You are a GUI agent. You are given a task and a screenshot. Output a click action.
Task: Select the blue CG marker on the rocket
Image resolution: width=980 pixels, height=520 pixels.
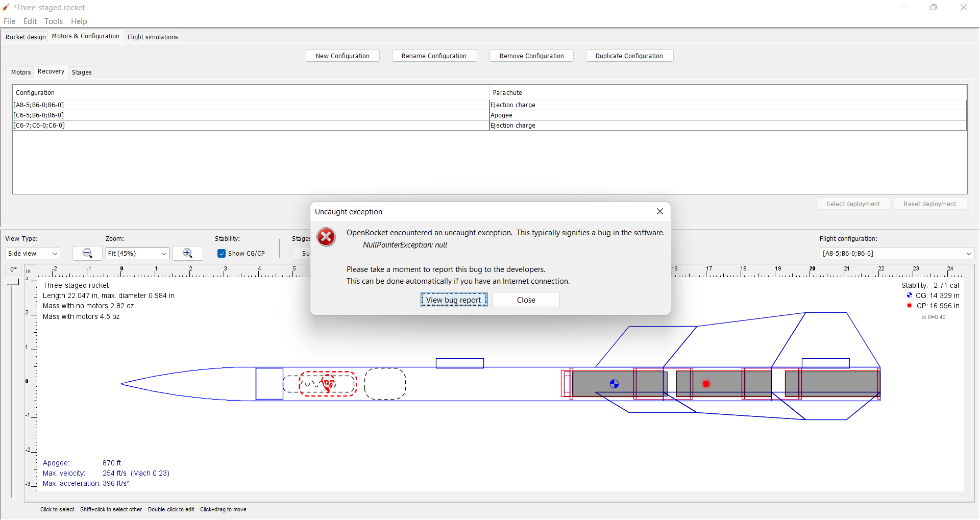pyautogui.click(x=614, y=384)
